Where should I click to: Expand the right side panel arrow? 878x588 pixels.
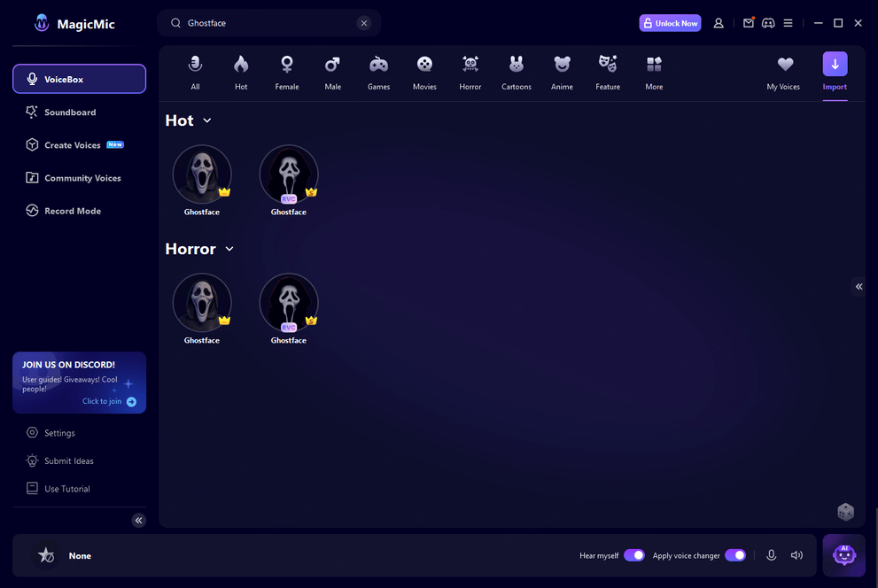tap(859, 286)
